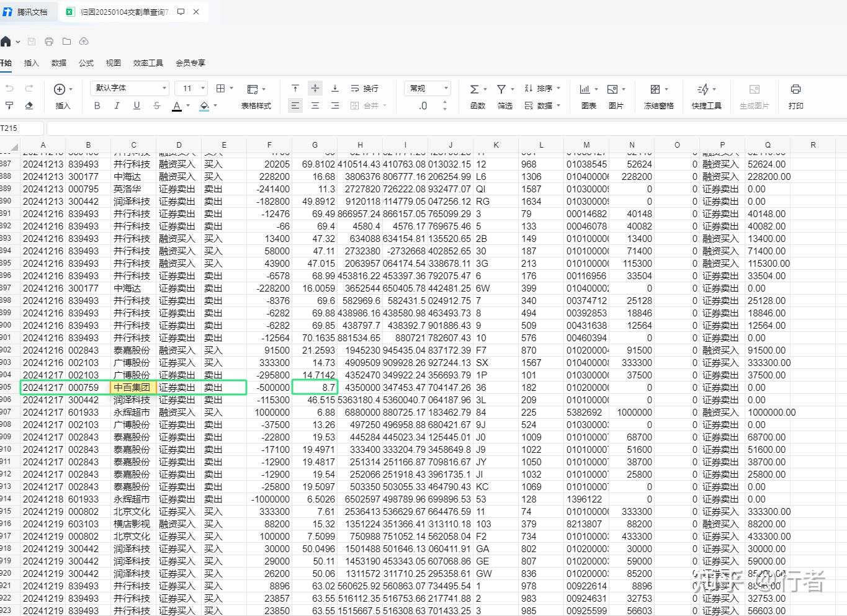Toggle strikethrough formatting
Screen dimensions: 847x616
[156, 105]
